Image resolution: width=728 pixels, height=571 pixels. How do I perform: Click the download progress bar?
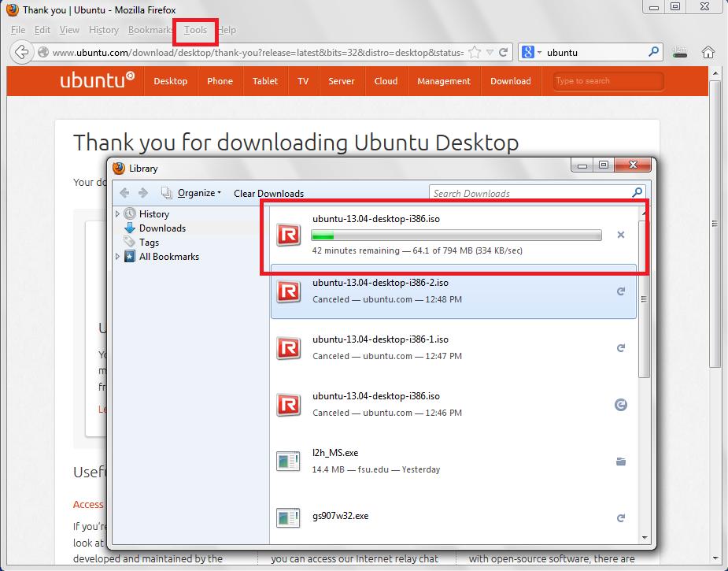tap(456, 235)
